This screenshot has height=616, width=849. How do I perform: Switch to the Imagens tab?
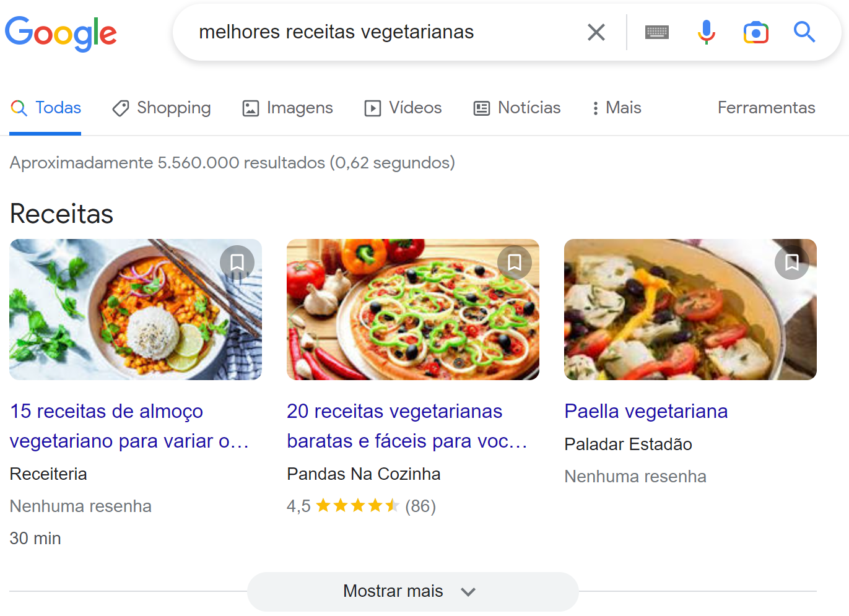pos(287,108)
